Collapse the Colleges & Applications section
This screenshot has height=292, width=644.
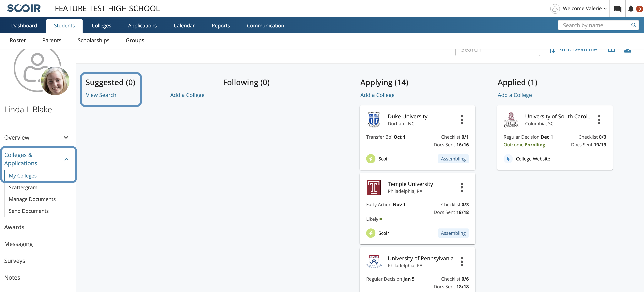(x=66, y=159)
